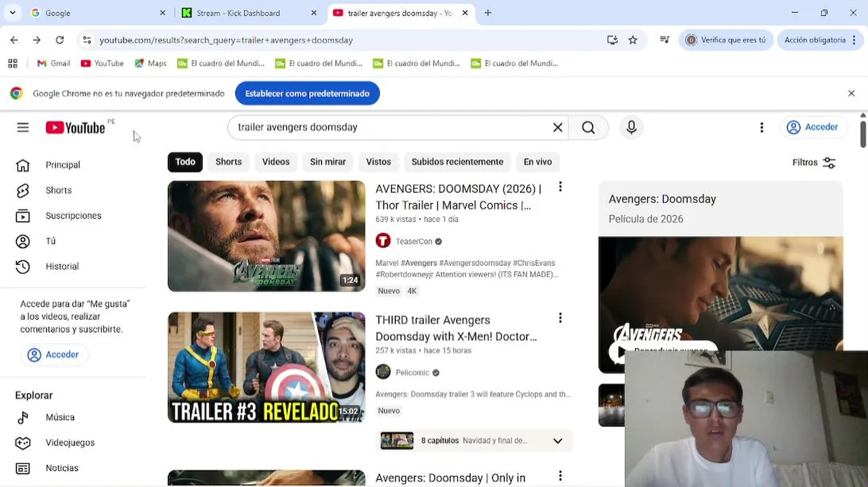Image resolution: width=868 pixels, height=487 pixels.
Task: Select the Todo filter chip
Action: (x=185, y=162)
